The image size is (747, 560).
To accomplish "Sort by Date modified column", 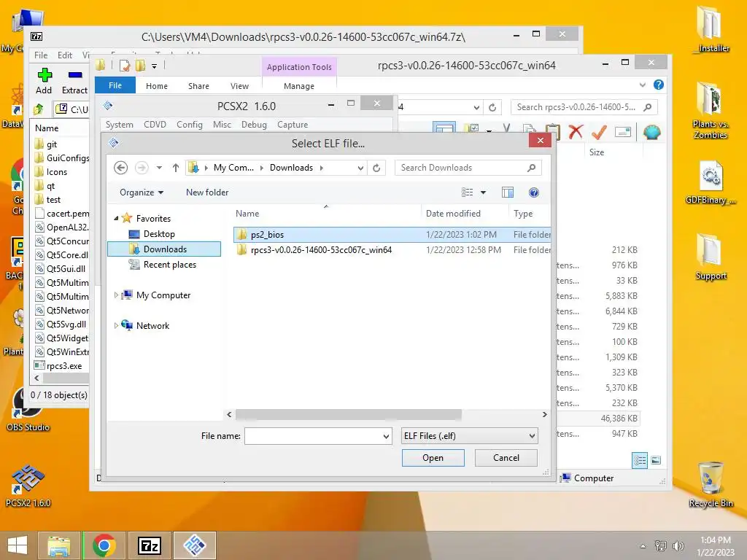I will tap(453, 214).
